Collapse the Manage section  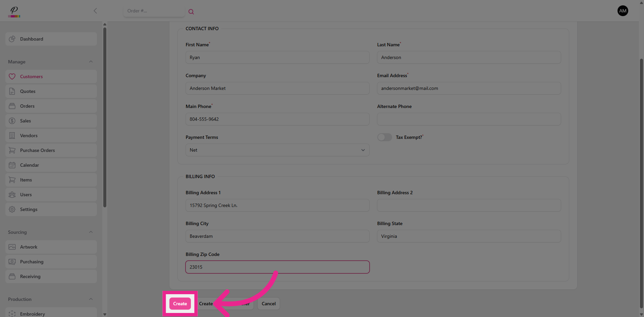91,61
